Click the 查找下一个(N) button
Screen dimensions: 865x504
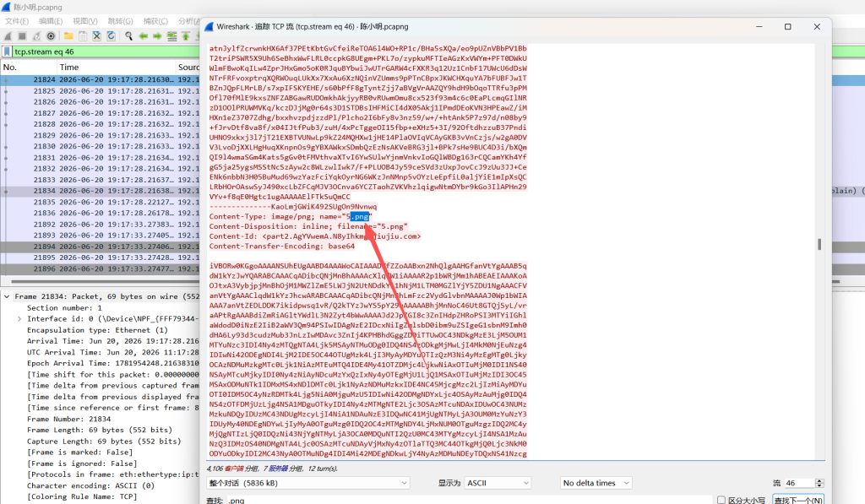(798, 500)
